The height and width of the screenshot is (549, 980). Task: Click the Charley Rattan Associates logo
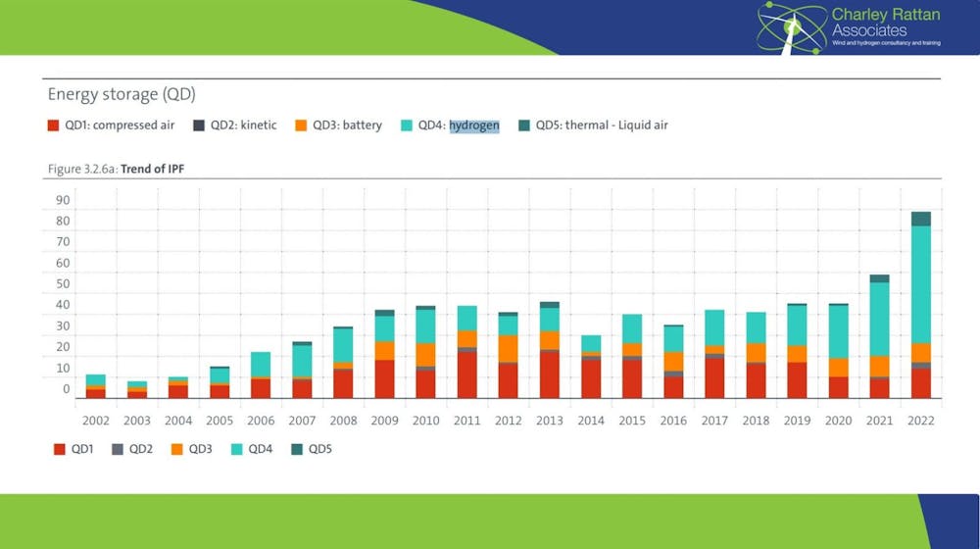coord(848,27)
